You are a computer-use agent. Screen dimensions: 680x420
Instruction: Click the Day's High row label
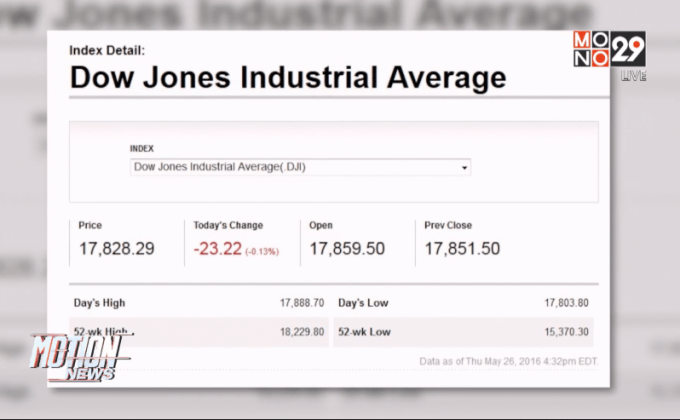(x=100, y=302)
